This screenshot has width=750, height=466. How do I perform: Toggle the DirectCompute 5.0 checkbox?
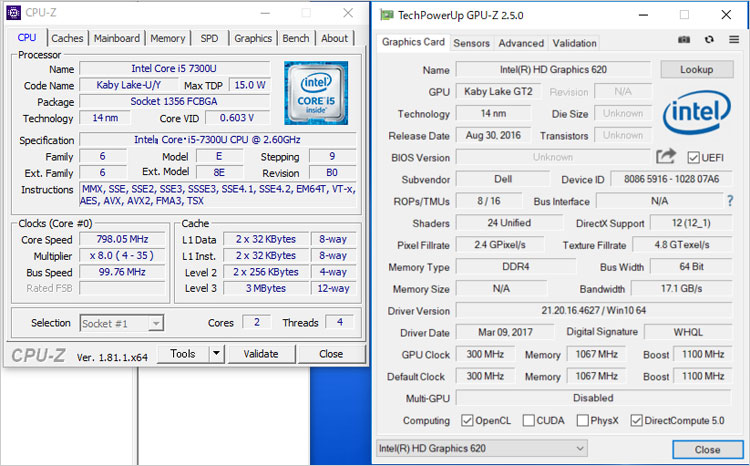(x=636, y=420)
